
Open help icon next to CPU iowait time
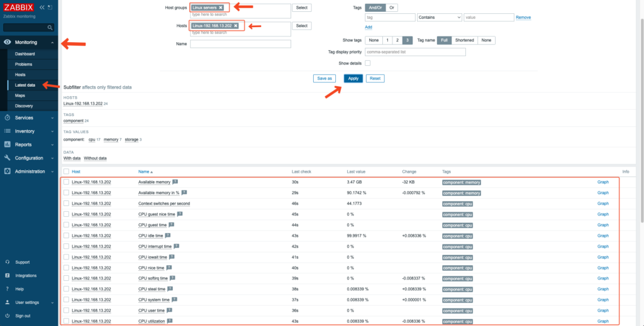point(172,257)
